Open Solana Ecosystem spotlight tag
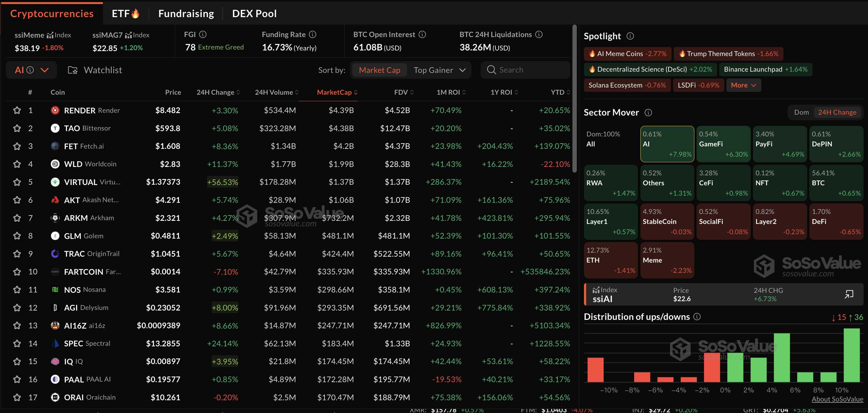 [627, 85]
